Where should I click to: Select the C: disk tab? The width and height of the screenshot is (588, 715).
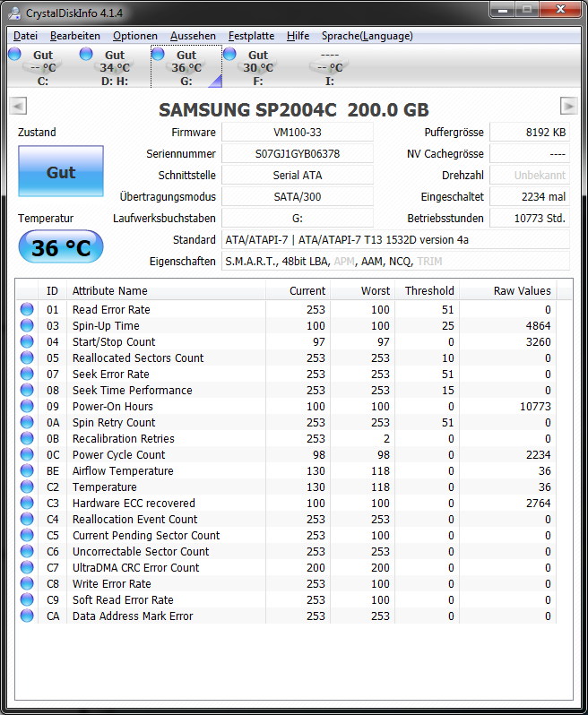[x=43, y=67]
